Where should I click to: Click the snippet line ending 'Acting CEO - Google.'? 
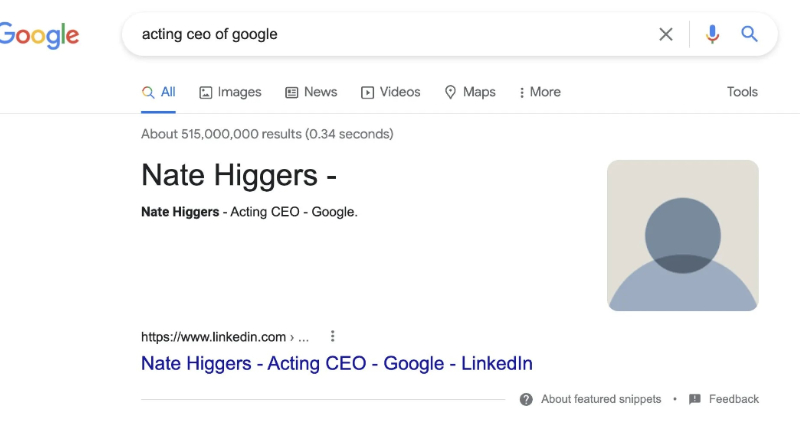coord(249,212)
